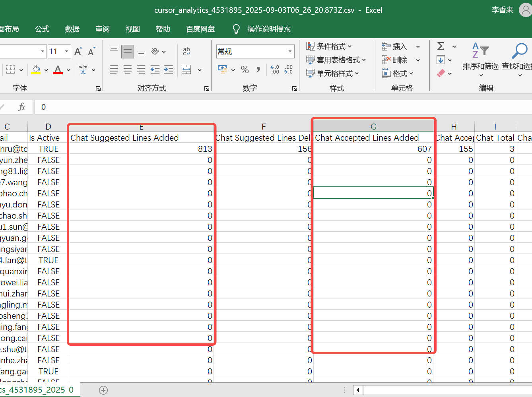Open the 百度网盘 ribbon tab
This screenshot has height=397, width=532.
[x=200, y=29]
